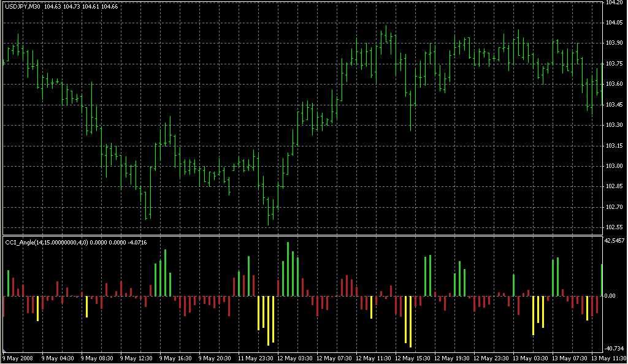Pick the 12 May 03:30 time label
This screenshot has width=628, height=364.
tap(295, 358)
